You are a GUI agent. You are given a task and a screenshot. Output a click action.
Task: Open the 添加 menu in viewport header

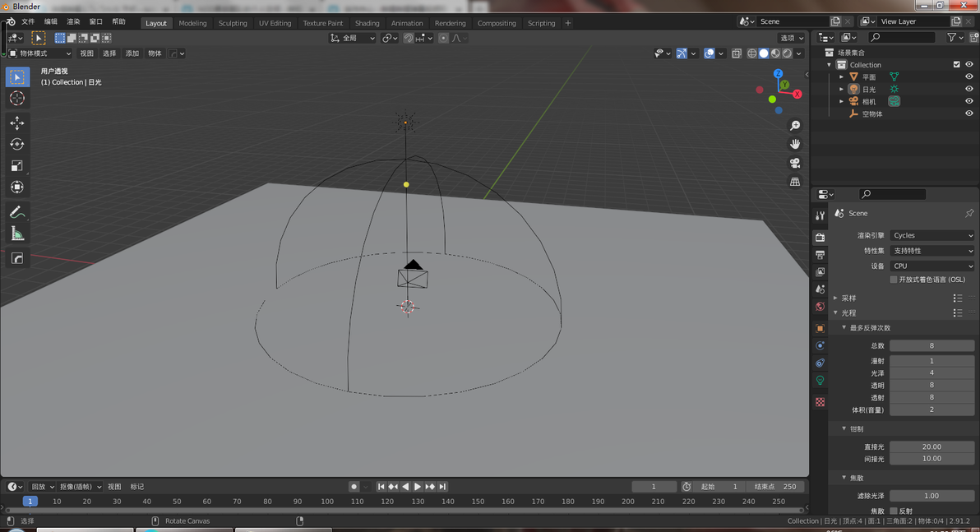click(x=132, y=53)
